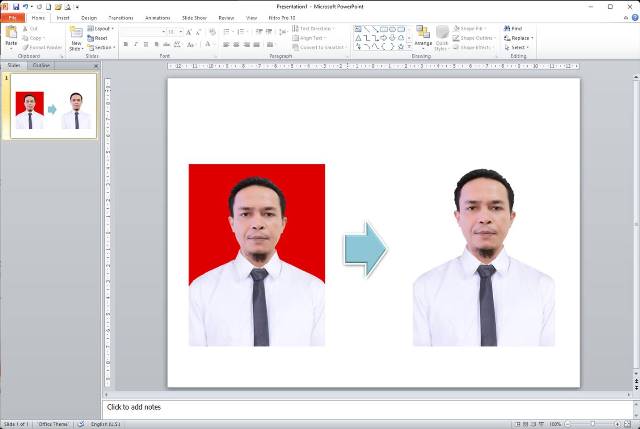Viewport: 640px width, 429px height.
Task: Open the Shape Fill dropdown
Action: click(469, 29)
